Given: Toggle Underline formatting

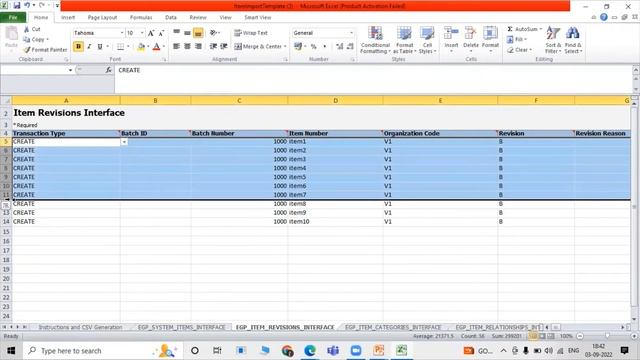Looking at the screenshot, I should (x=100, y=47).
